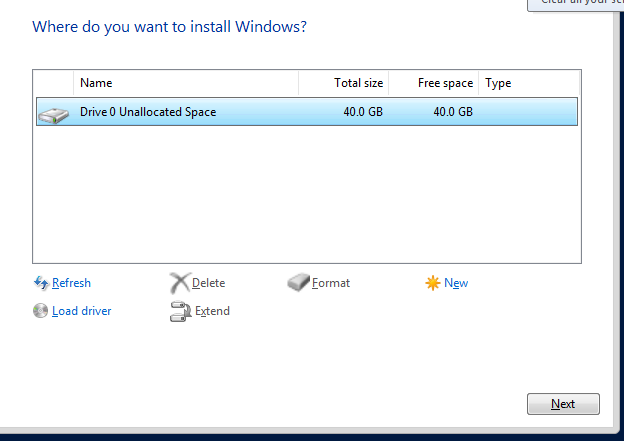Click the Extend partition icon
Image resolution: width=624 pixels, height=441 pixels.
(179, 311)
